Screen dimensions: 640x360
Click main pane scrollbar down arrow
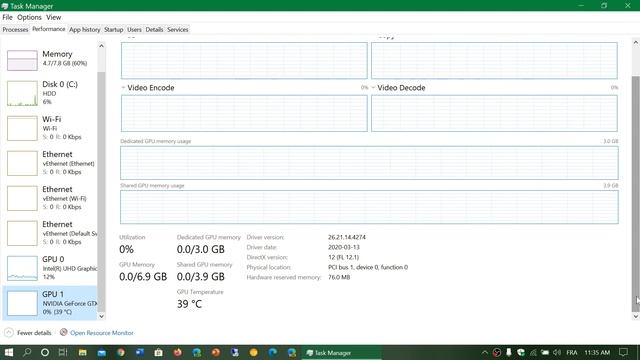pyautogui.click(x=636, y=316)
